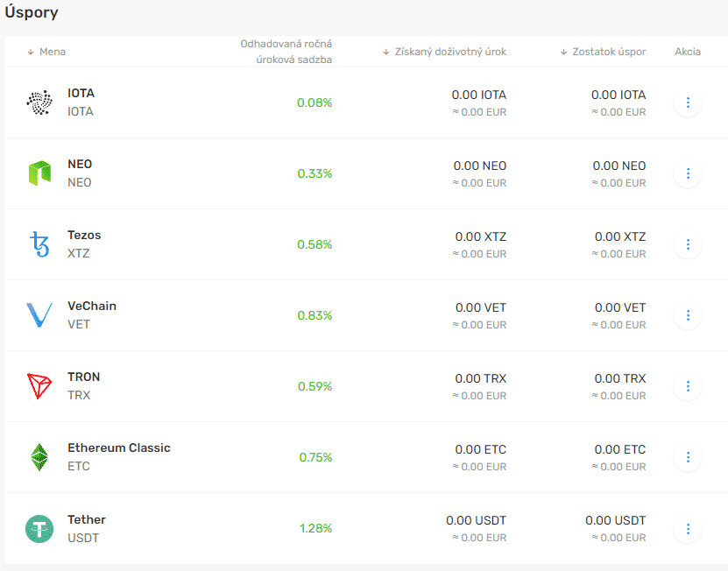Screen dimensions: 728x571
Task: Open the Tether row actions menu
Action: (x=687, y=528)
